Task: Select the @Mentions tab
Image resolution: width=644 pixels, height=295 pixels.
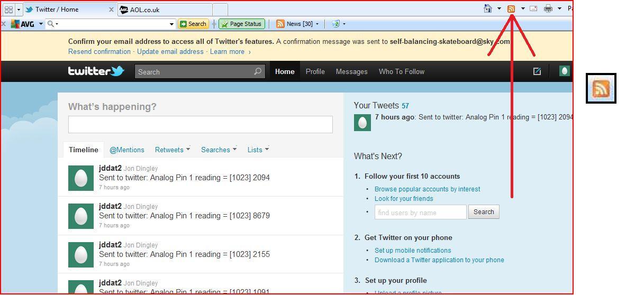Action: (x=127, y=150)
